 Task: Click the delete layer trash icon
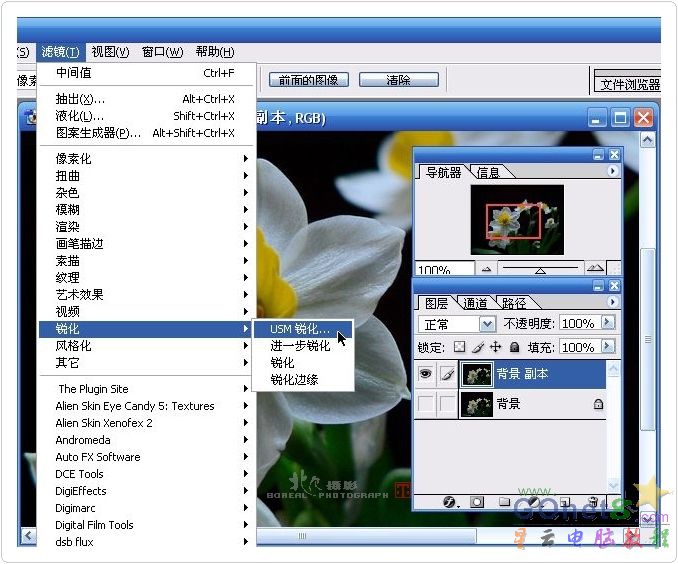tap(593, 501)
